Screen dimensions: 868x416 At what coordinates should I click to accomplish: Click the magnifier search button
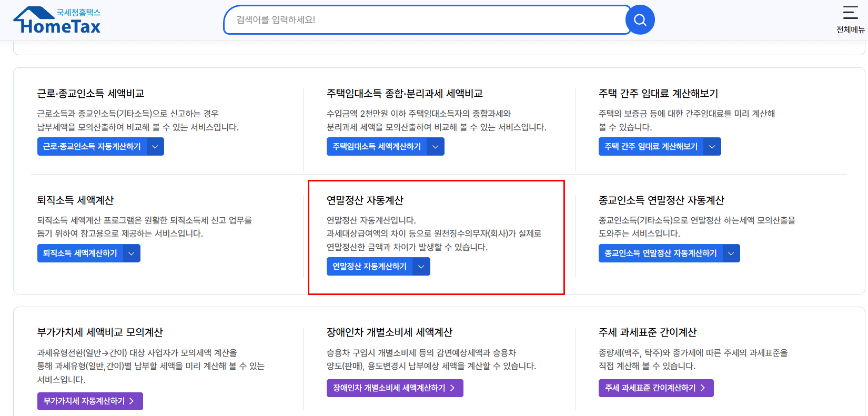coord(640,20)
